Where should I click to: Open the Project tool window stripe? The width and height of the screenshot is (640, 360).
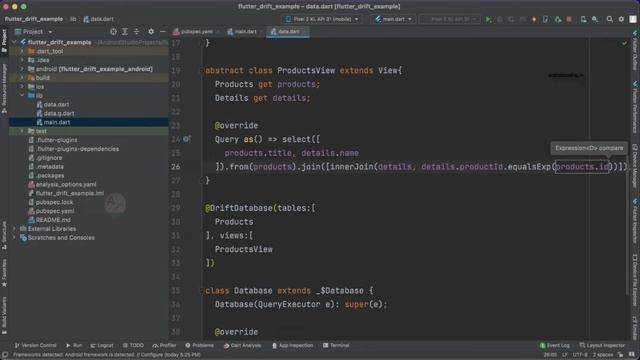tap(4, 40)
